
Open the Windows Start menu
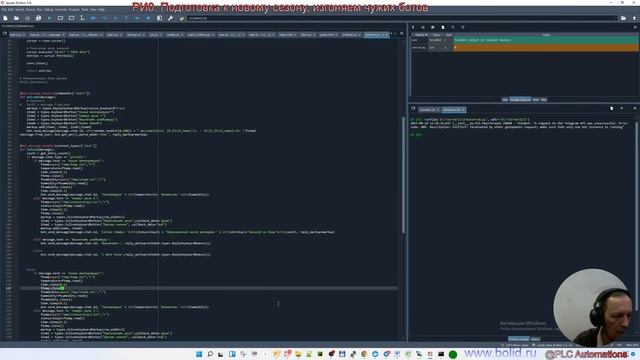pos(199,354)
